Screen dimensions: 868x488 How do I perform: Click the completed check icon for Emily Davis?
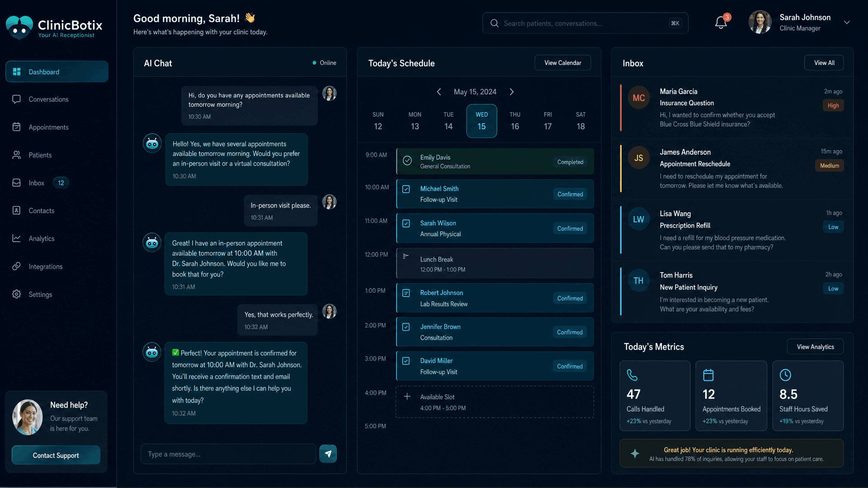point(407,160)
